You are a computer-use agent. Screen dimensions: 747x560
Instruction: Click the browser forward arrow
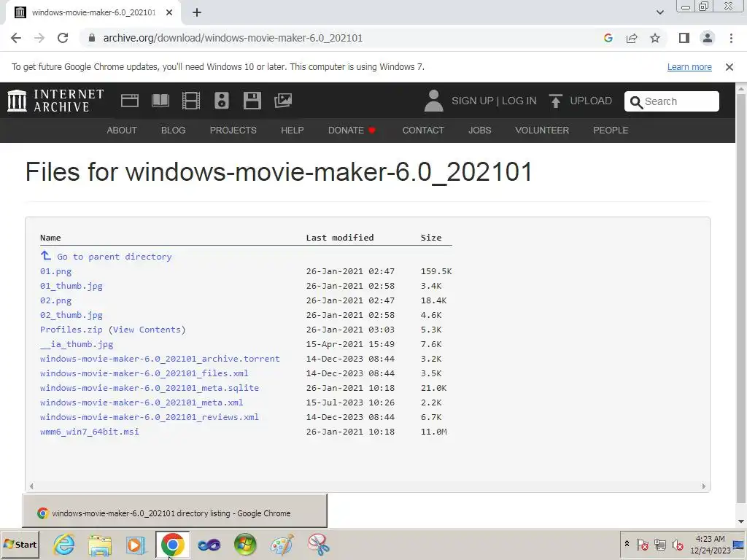pos(39,38)
